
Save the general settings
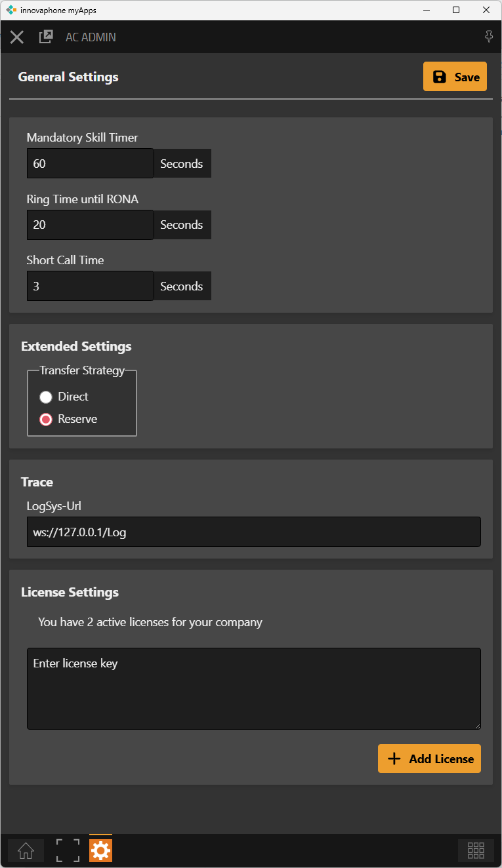pos(455,77)
